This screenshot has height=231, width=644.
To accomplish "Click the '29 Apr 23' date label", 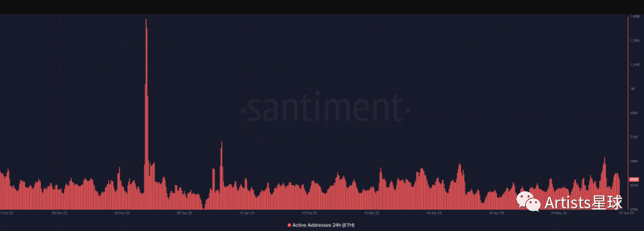I will pos(496,213).
